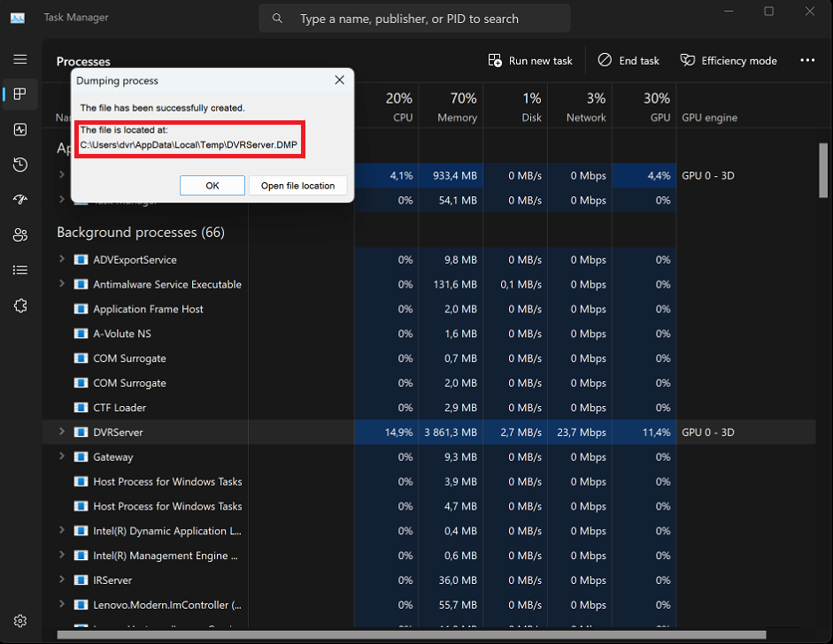Click End task in toolbar
Viewport: 833px width, 644px height.
(629, 61)
